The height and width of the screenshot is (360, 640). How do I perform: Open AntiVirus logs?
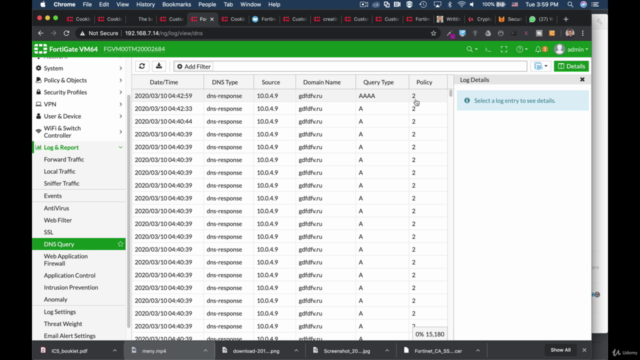[x=56, y=208]
